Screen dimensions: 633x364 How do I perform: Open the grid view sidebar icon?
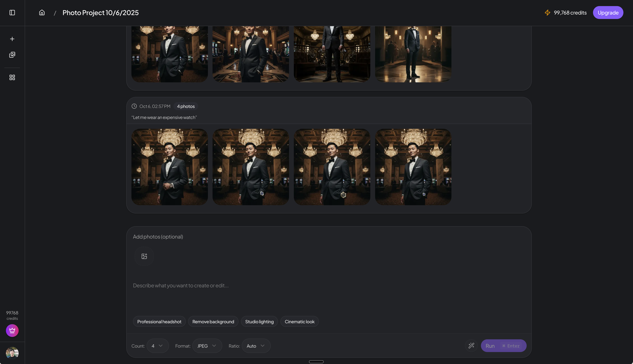(12, 77)
